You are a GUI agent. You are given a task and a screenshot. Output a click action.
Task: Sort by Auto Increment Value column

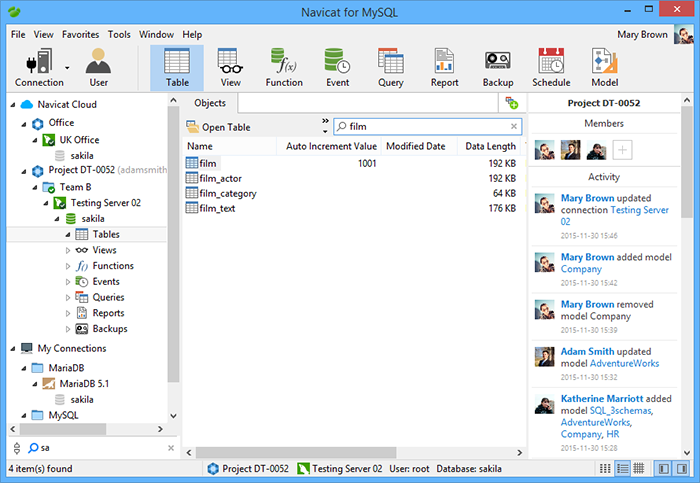[331, 146]
